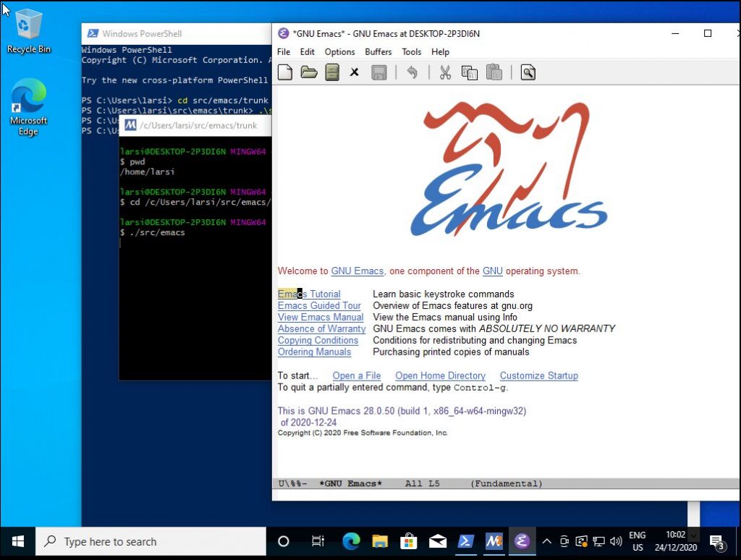The image size is (741, 560).
Task: Cut text using the scissors toolbar icon
Action: click(x=445, y=72)
